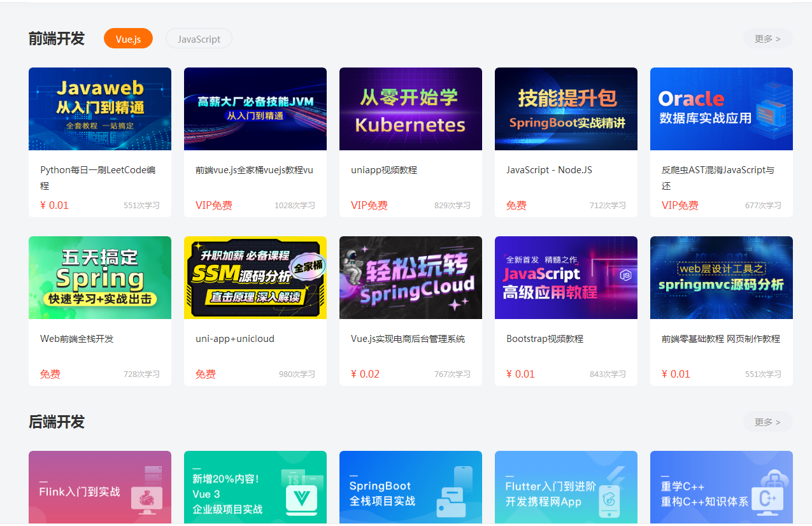Open the Python每日一刷LeetCode编程 course title

[98, 178]
